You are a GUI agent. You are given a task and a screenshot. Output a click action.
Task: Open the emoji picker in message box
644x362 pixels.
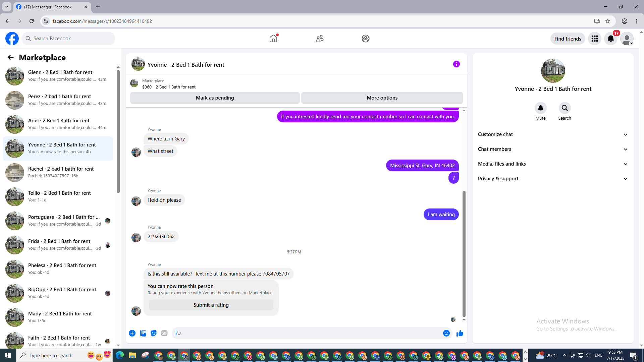click(446, 333)
